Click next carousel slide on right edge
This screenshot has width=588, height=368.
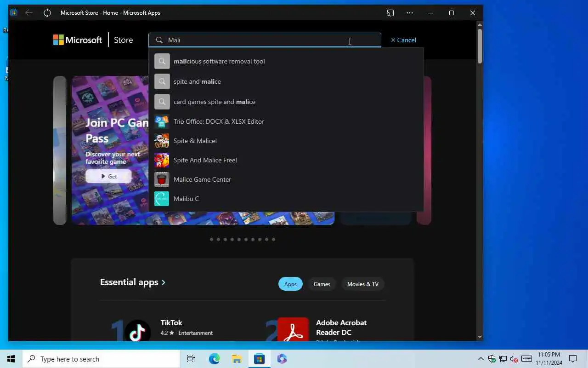[424, 150]
